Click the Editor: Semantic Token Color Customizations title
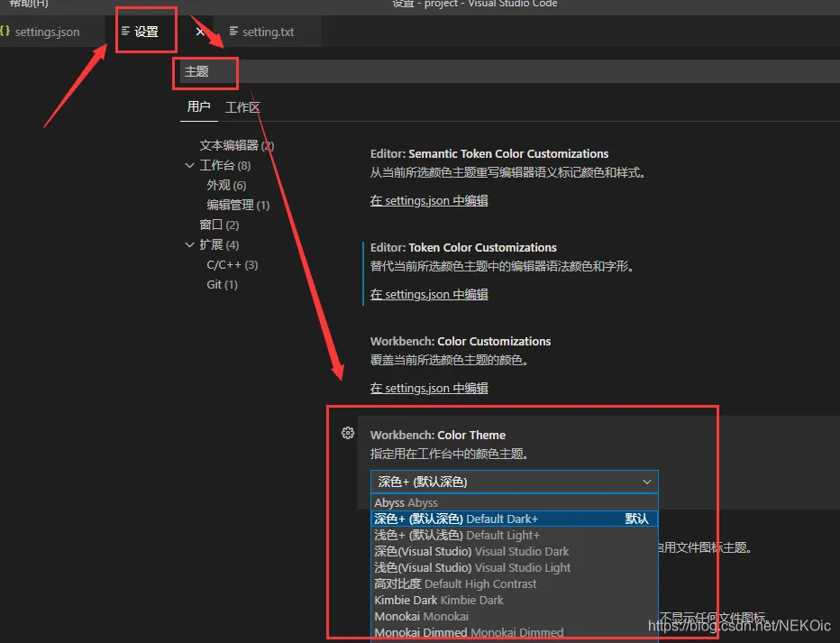 (489, 154)
